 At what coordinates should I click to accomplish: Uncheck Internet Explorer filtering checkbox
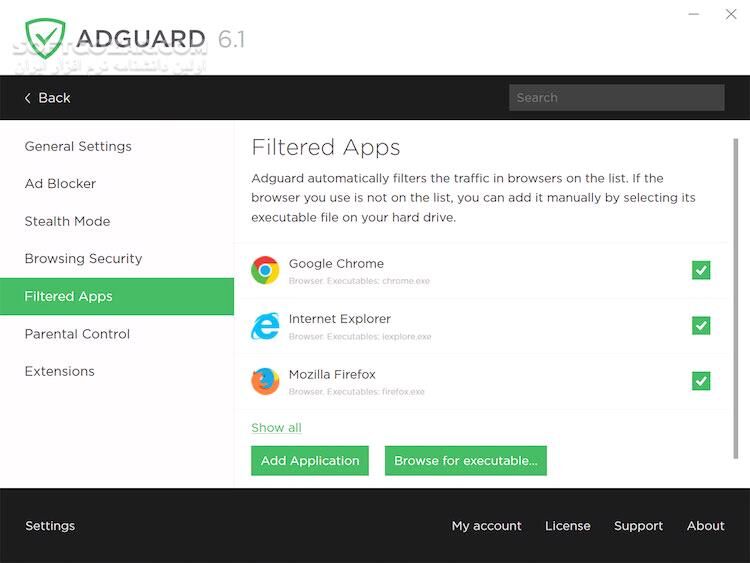[701, 326]
